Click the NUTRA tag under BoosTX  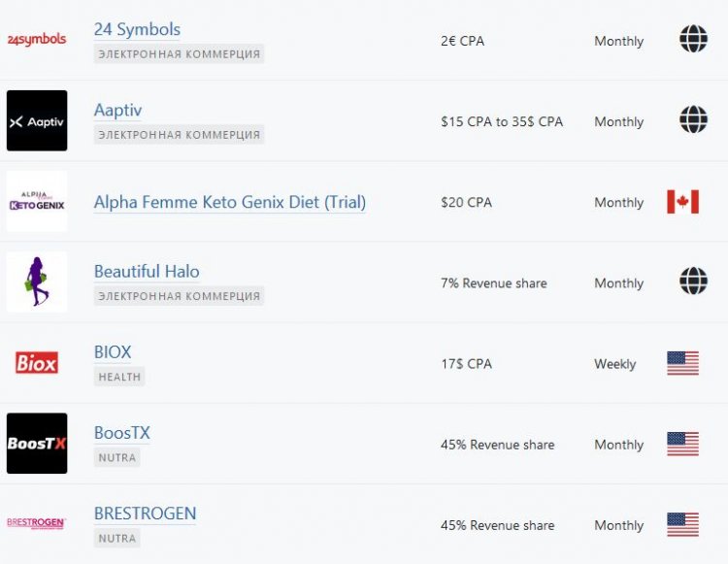[x=116, y=457]
